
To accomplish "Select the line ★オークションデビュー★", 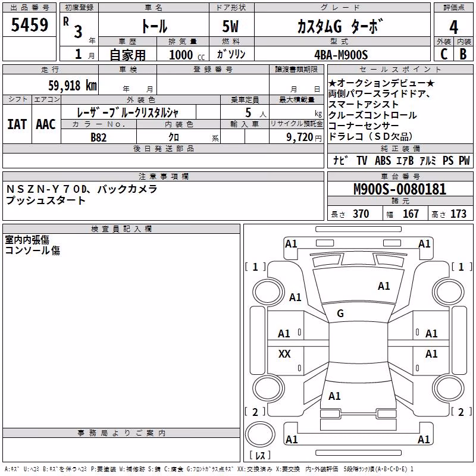I will click(381, 83).
